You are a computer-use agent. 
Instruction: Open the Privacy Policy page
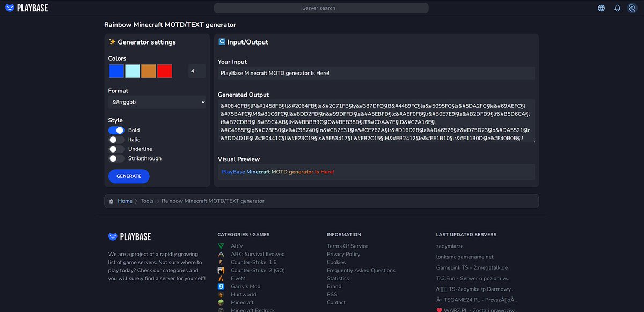(x=343, y=254)
